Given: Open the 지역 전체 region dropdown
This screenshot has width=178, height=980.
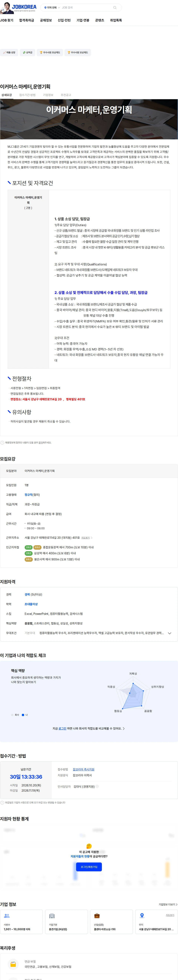Looking at the screenshot, I should 52,8.
